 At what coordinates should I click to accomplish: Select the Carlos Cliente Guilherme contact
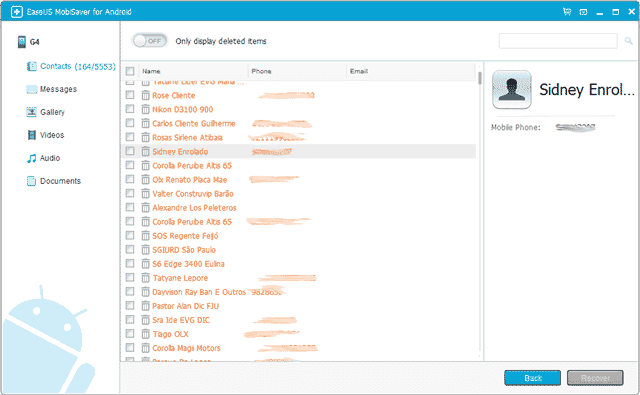[x=194, y=123]
